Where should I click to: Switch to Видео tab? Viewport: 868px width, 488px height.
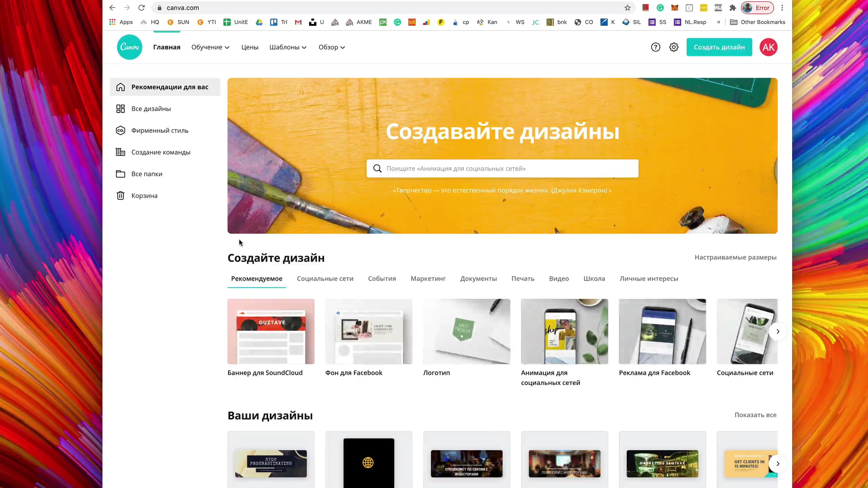(559, 279)
